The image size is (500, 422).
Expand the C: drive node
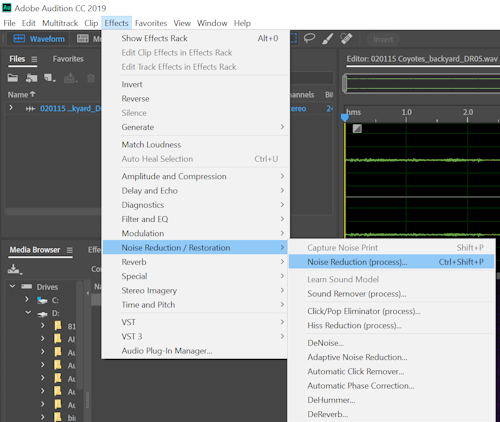coord(27,300)
